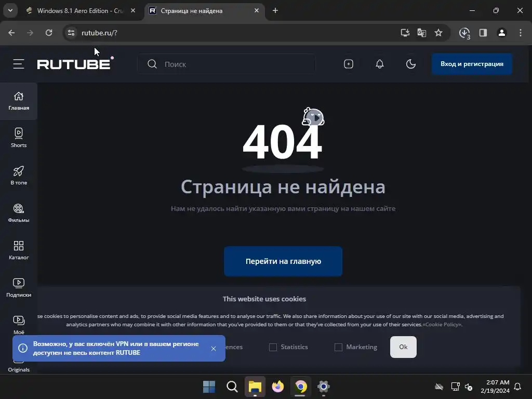Toggle the Chrome side panel
532x399 pixels.
click(483, 33)
